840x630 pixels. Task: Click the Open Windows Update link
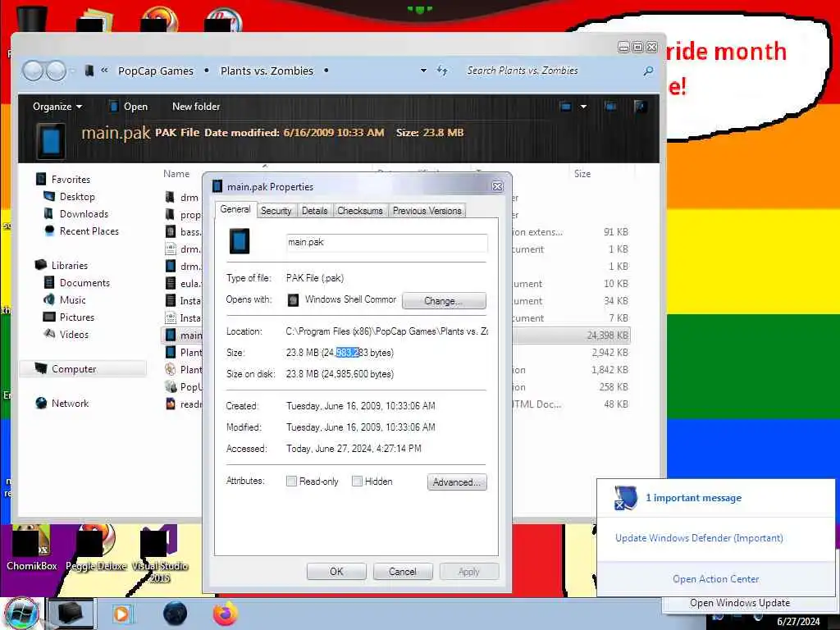[x=740, y=603]
